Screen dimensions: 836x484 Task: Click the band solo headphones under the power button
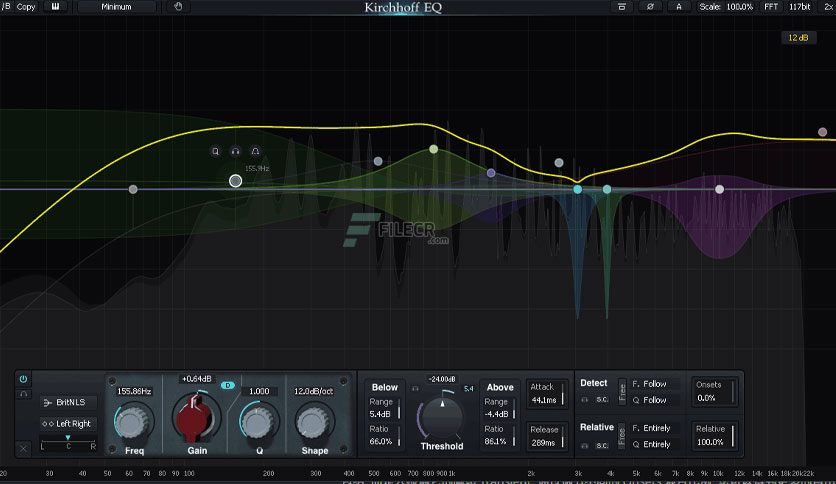pos(23,394)
